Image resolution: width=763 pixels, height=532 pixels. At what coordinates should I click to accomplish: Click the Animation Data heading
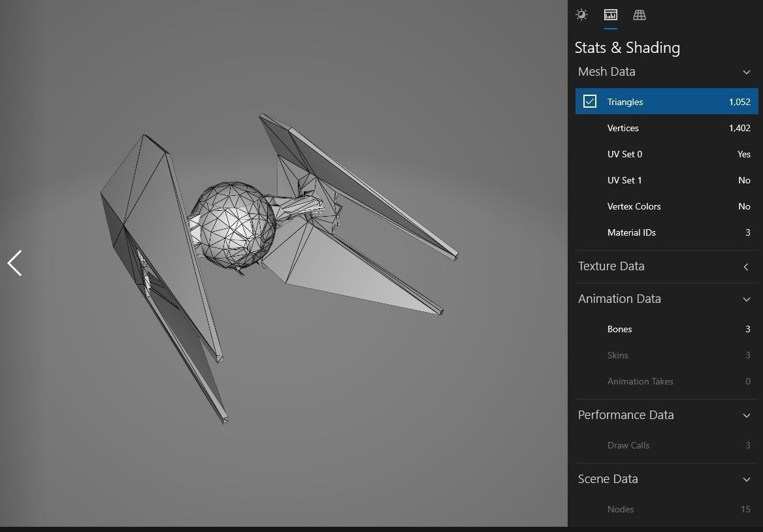pyautogui.click(x=619, y=298)
